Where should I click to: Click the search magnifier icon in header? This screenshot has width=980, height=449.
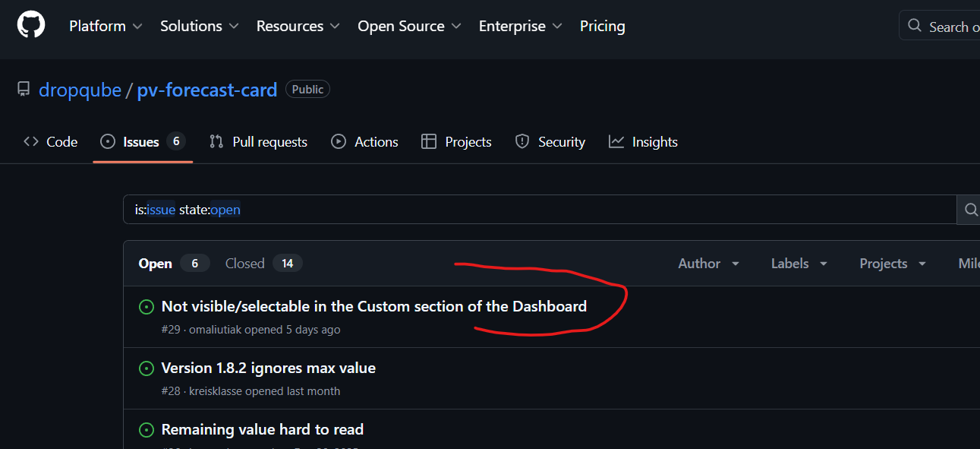(915, 26)
